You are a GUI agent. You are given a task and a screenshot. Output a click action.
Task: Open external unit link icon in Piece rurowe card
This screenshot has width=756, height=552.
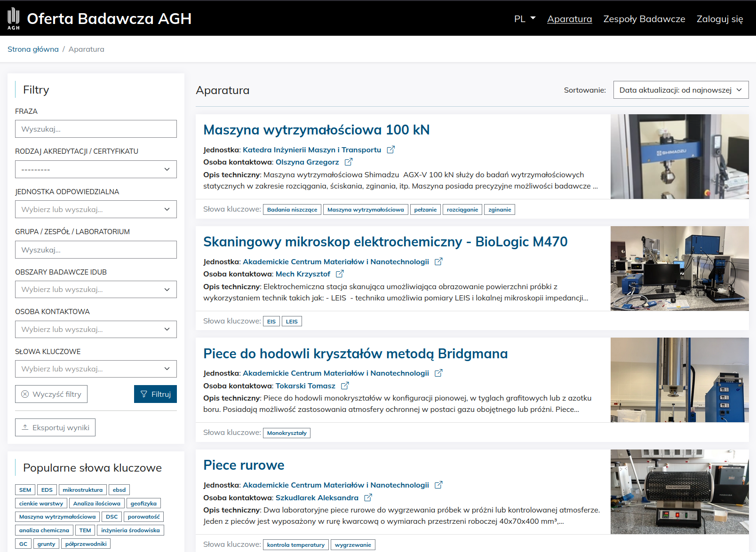[438, 485]
